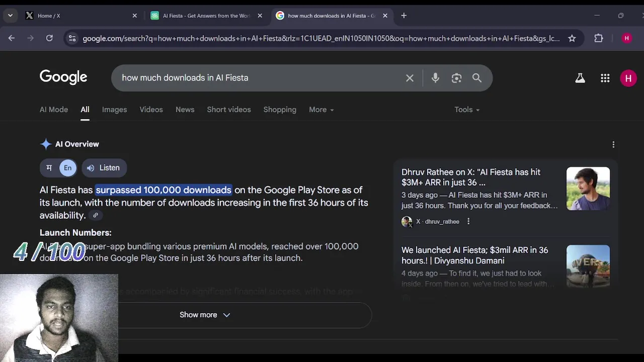
Task: Open Chrome profile avatar H
Action: pos(626,38)
